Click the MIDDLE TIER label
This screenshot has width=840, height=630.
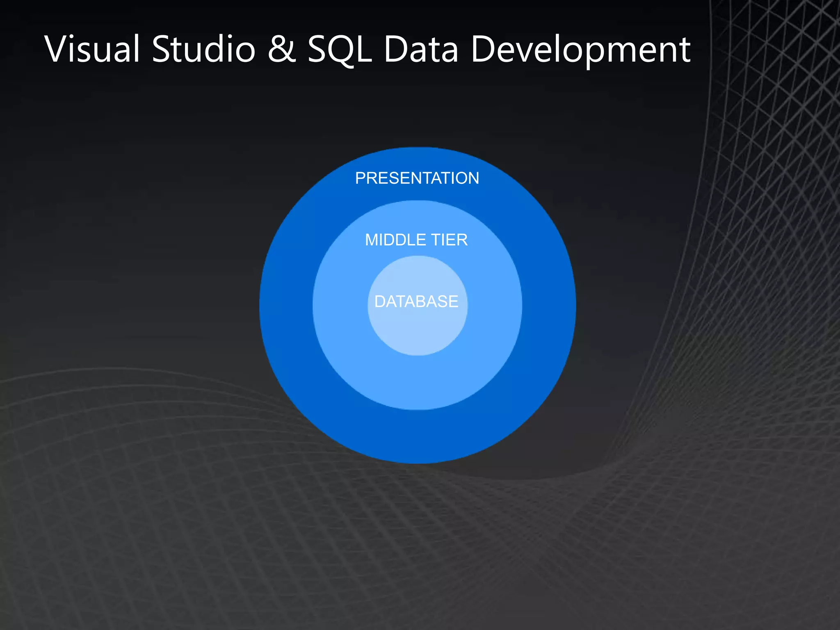(x=416, y=240)
